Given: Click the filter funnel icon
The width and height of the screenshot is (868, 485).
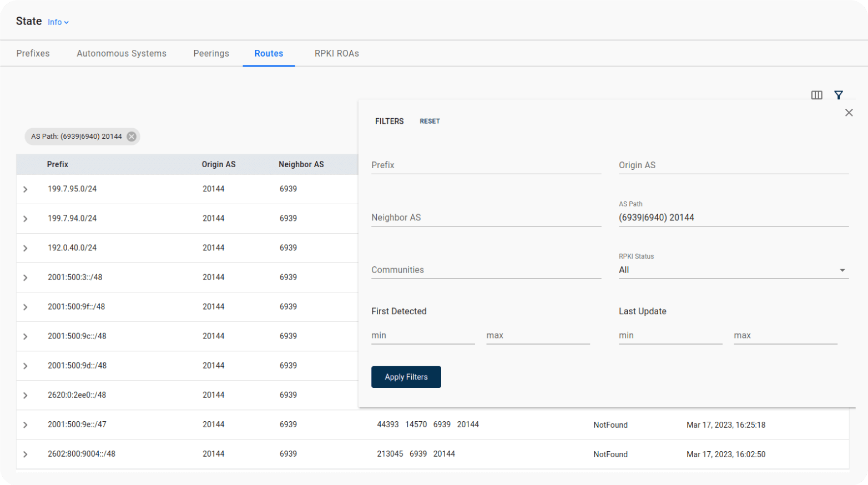Looking at the screenshot, I should pos(838,95).
